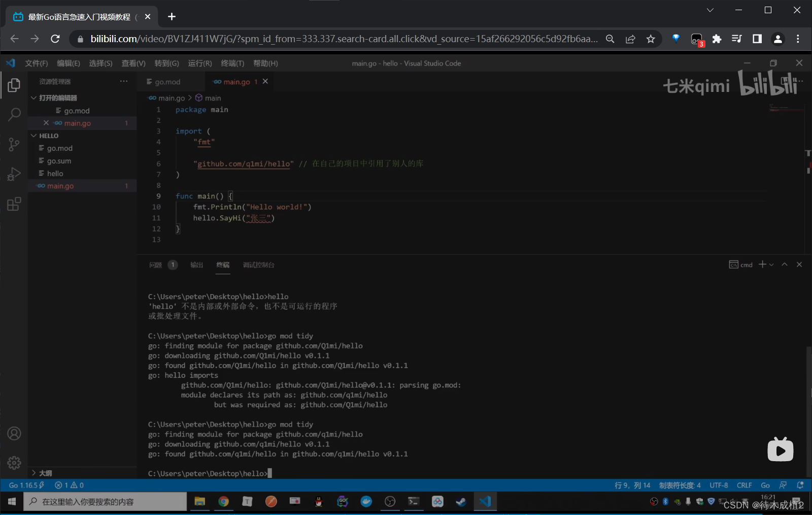Click the editor minimap preview

[787, 108]
